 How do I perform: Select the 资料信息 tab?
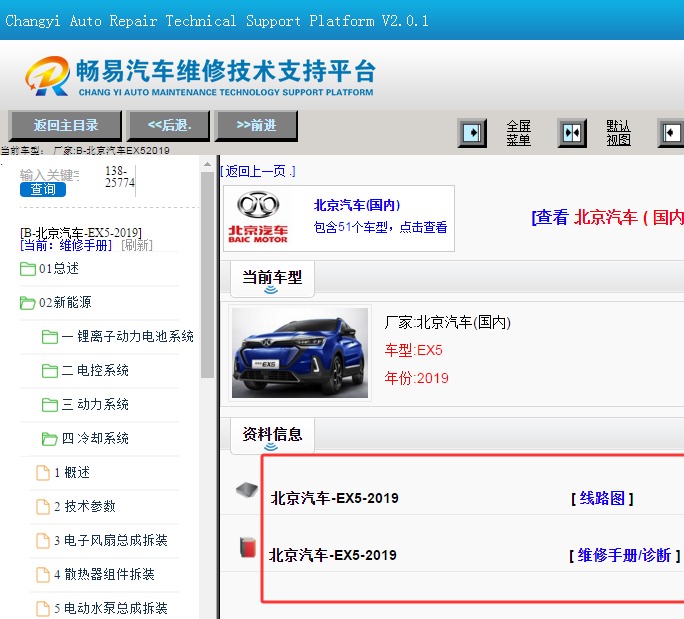272,435
